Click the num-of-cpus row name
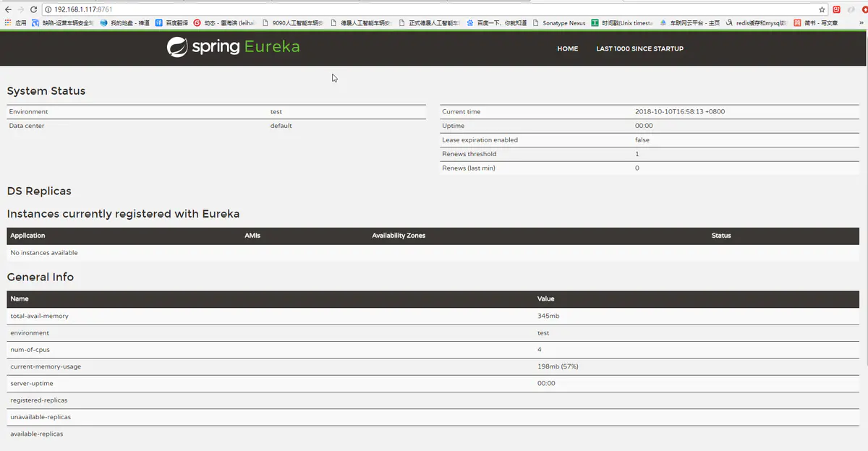Viewport: 868px width, 451px height. tap(30, 350)
